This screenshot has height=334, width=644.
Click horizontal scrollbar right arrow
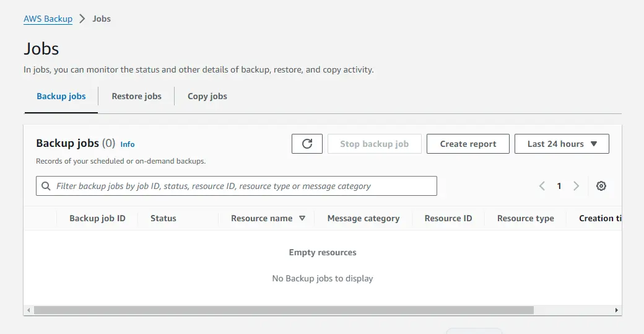click(x=617, y=310)
